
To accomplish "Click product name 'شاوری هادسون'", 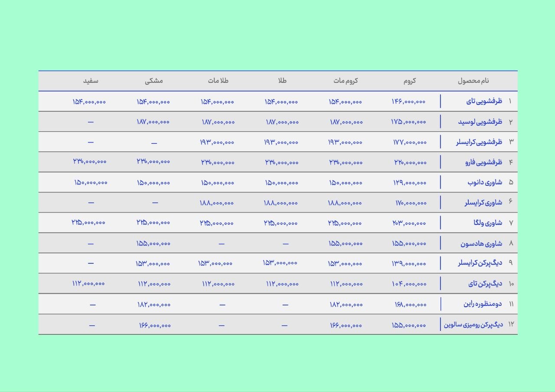I will click(x=481, y=243).
